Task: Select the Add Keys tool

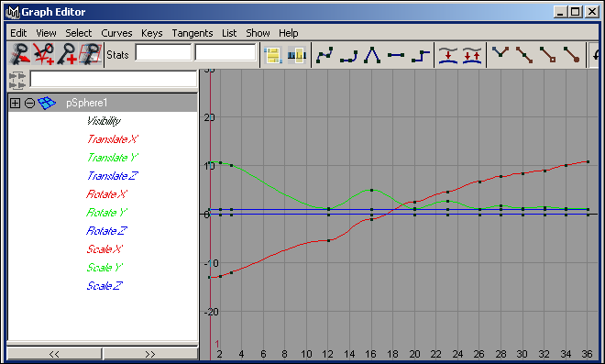Action: click(66, 54)
